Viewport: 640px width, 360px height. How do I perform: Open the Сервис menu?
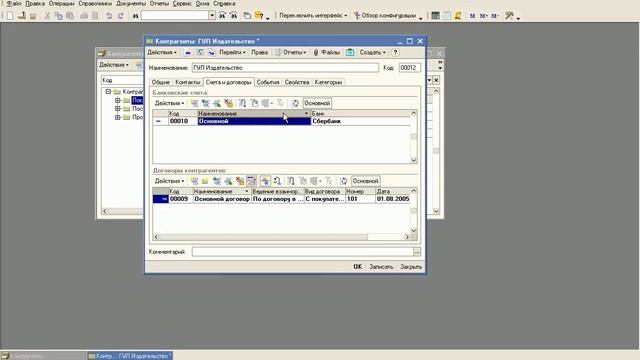pos(182,4)
